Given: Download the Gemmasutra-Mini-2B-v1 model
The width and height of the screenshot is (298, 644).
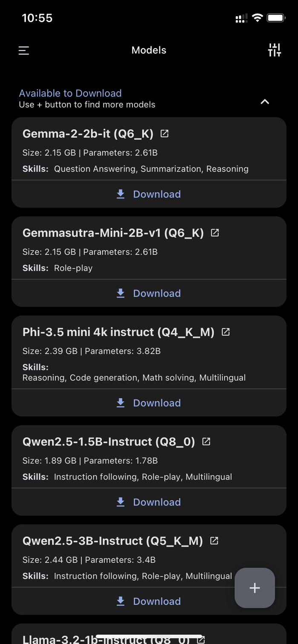Looking at the screenshot, I should (x=149, y=293).
